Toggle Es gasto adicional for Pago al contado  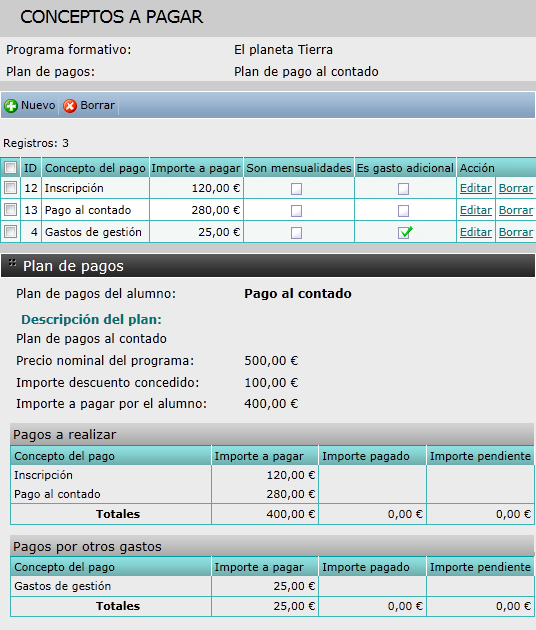tap(403, 211)
